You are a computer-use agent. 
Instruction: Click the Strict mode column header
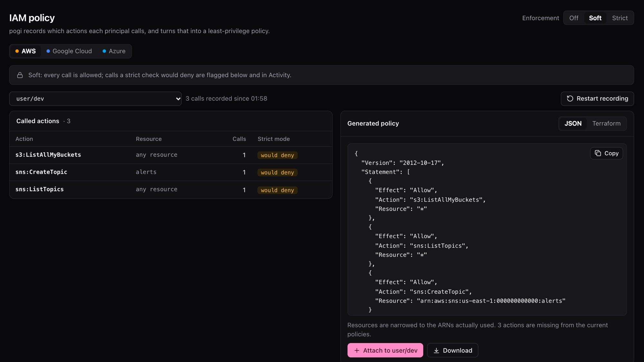(274, 139)
